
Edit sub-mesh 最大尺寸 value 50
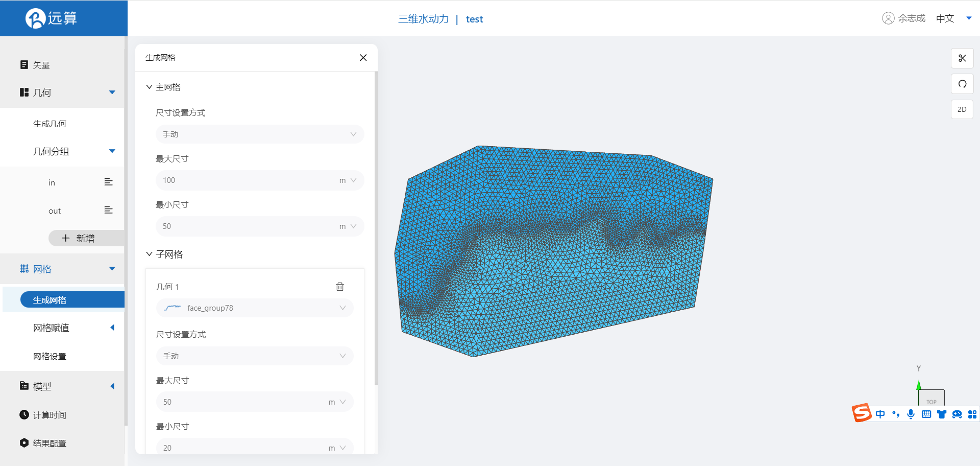(240, 402)
